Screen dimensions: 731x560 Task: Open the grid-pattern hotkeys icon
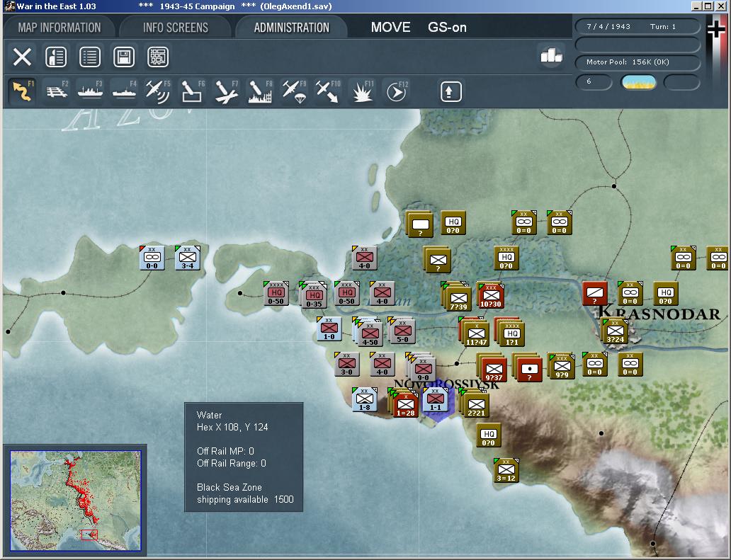point(158,57)
